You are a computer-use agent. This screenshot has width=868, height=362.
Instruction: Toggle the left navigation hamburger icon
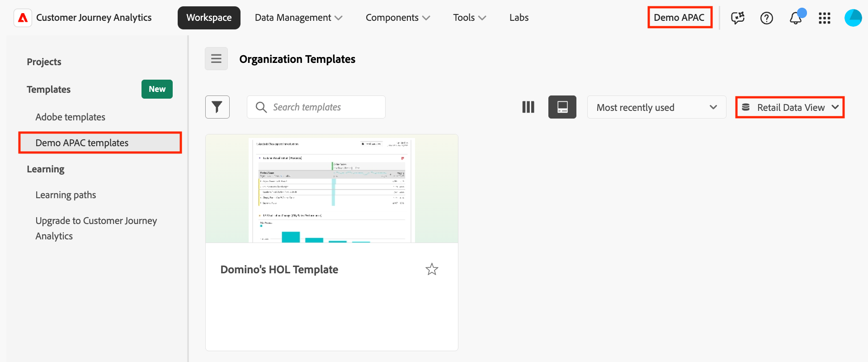[216, 58]
